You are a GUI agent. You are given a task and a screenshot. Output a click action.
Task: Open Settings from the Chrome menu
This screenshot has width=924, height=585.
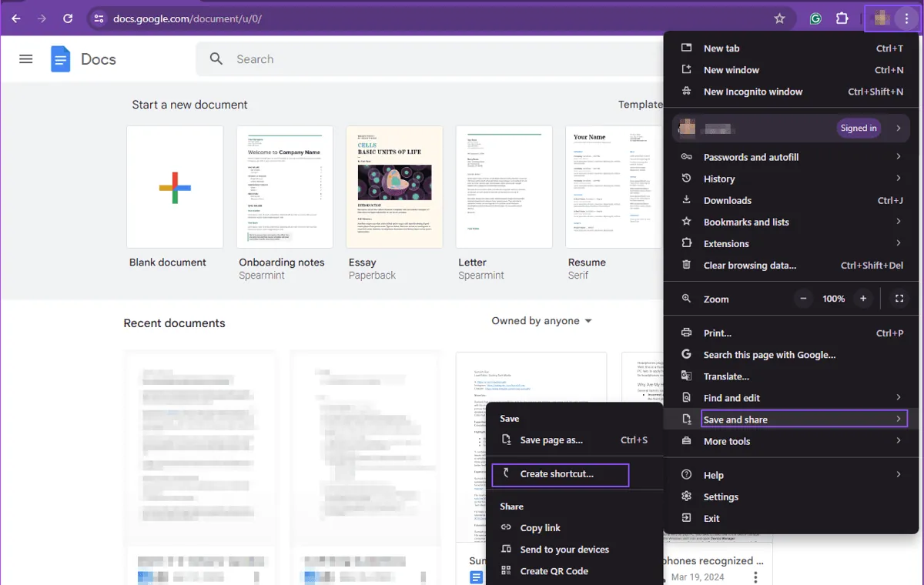[x=721, y=496]
